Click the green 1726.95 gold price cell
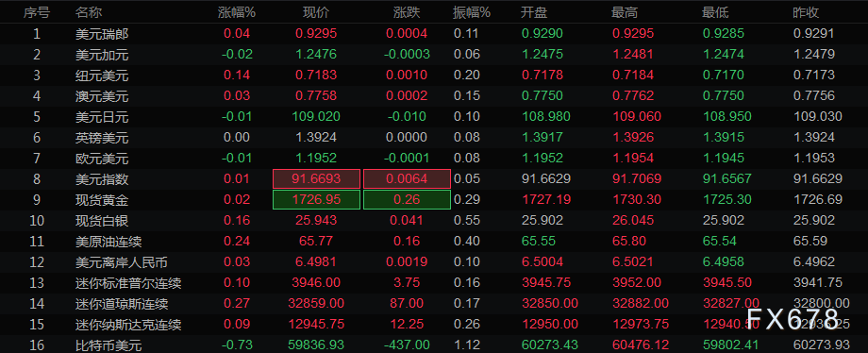The image size is (868, 353). click(x=317, y=199)
